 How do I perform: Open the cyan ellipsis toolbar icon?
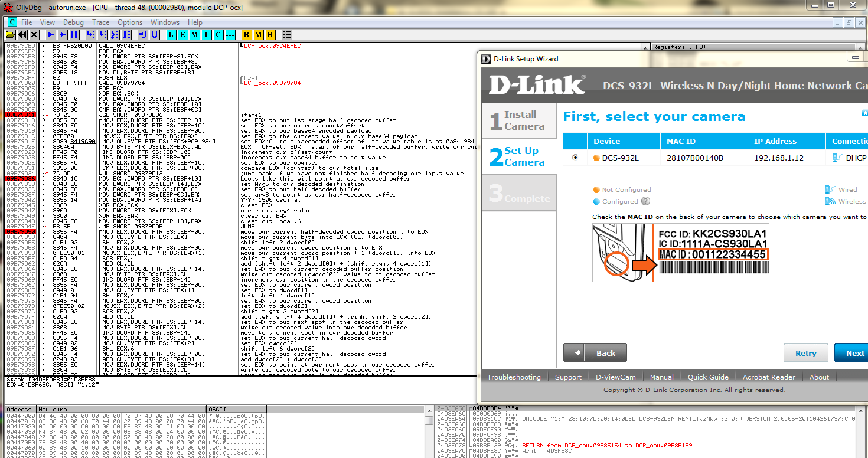click(230, 35)
